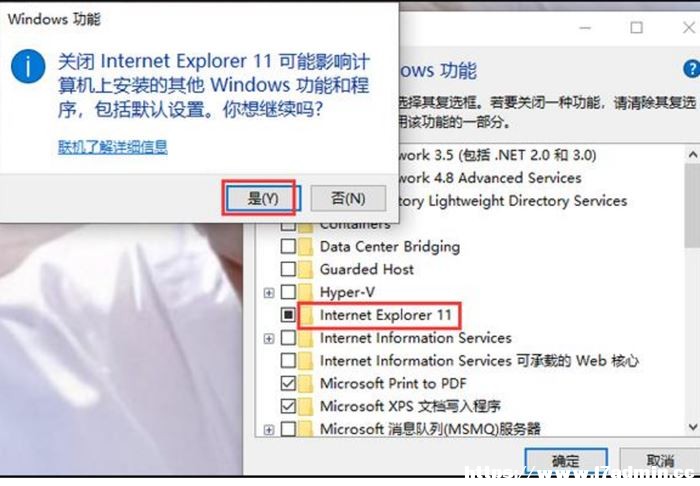
Task: Click the 确定 button
Action: pos(566,461)
